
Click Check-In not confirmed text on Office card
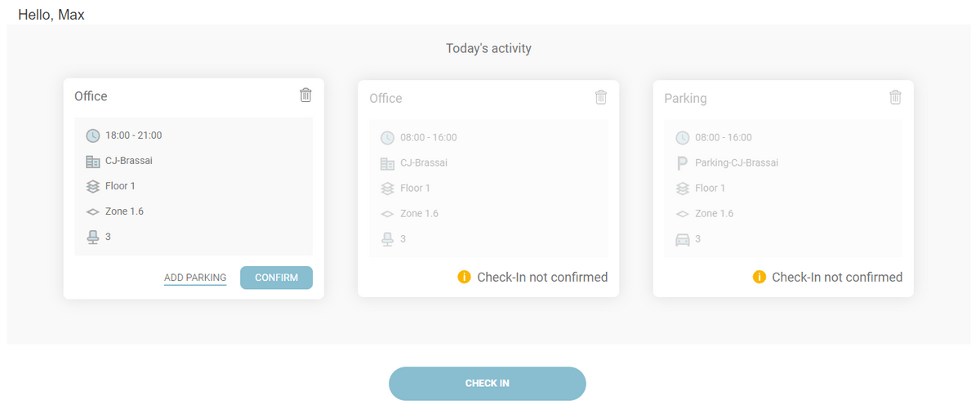click(542, 278)
